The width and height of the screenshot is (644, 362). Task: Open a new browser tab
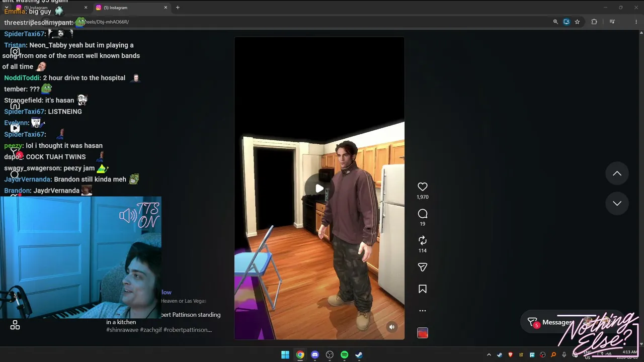178,8
